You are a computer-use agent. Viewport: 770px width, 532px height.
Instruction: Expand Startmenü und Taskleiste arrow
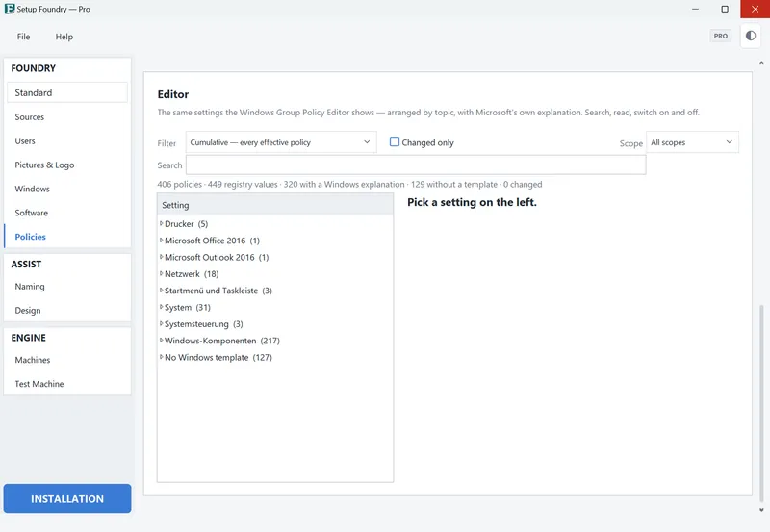coord(161,291)
